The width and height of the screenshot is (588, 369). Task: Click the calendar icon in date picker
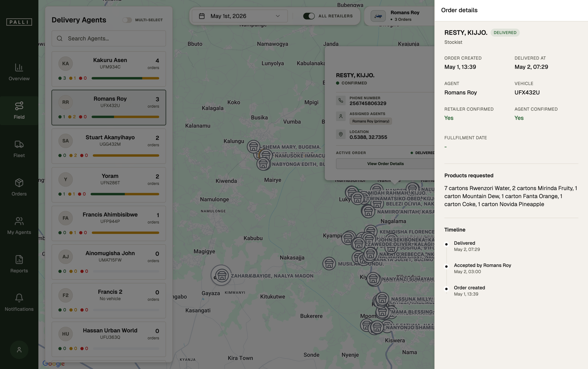[202, 16]
